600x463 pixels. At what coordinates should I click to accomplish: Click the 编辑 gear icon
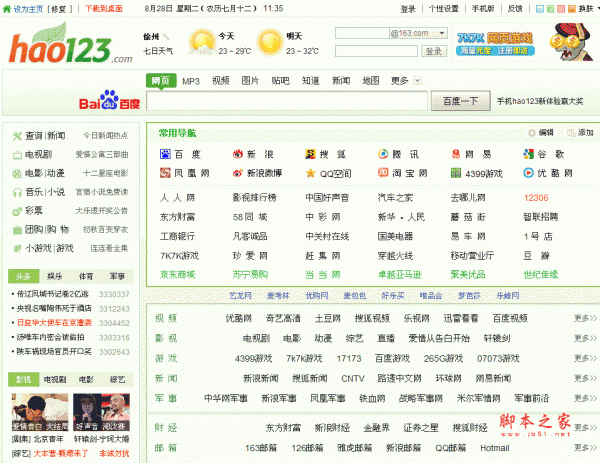532,133
